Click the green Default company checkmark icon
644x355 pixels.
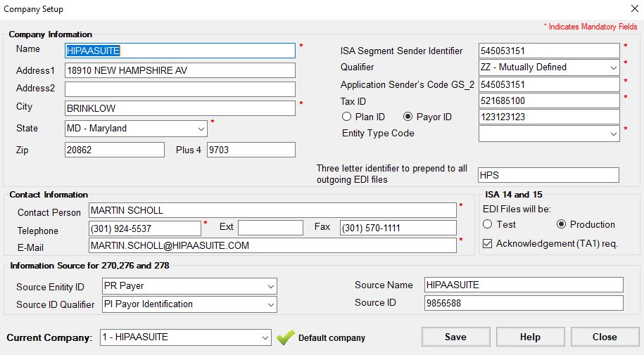tap(286, 337)
